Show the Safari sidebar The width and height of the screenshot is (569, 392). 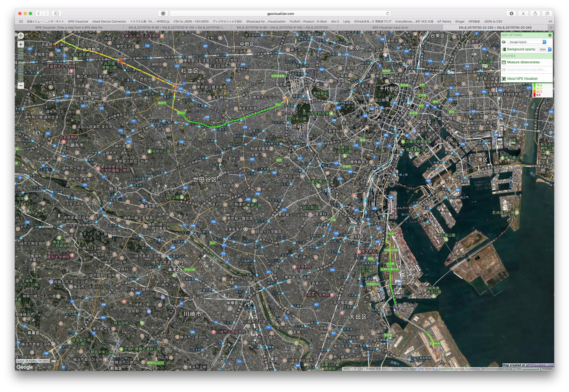click(x=57, y=14)
